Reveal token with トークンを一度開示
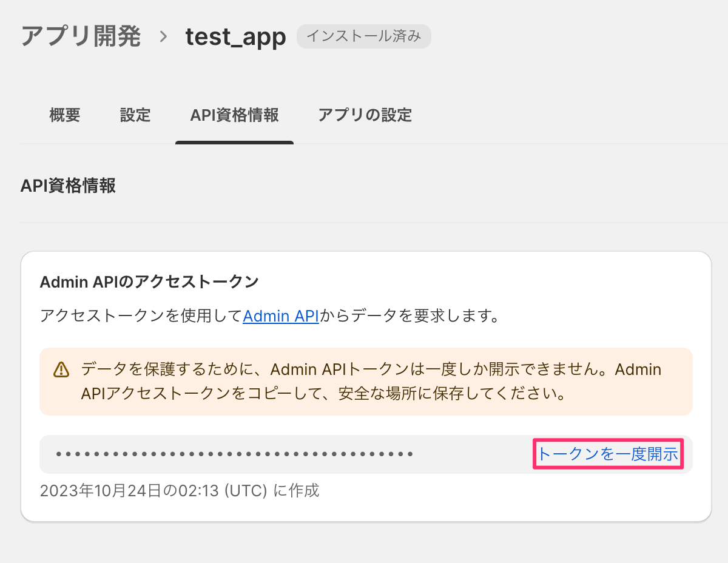728x563 pixels. click(x=608, y=454)
